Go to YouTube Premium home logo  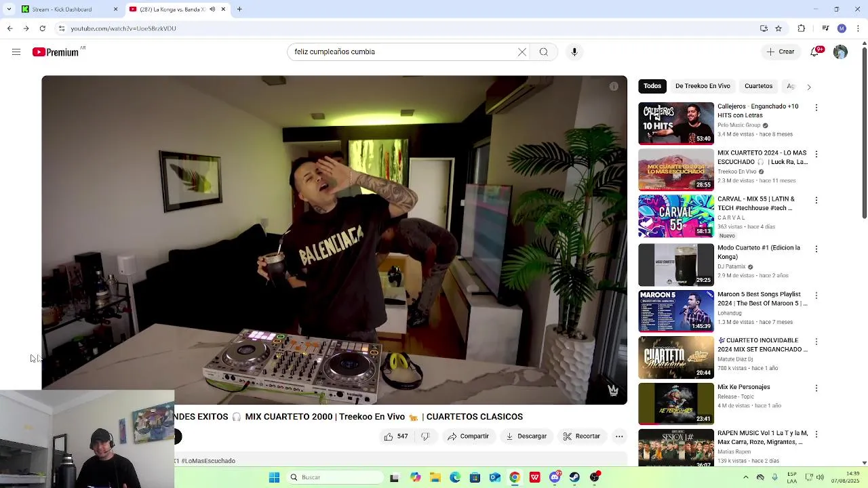pos(56,52)
